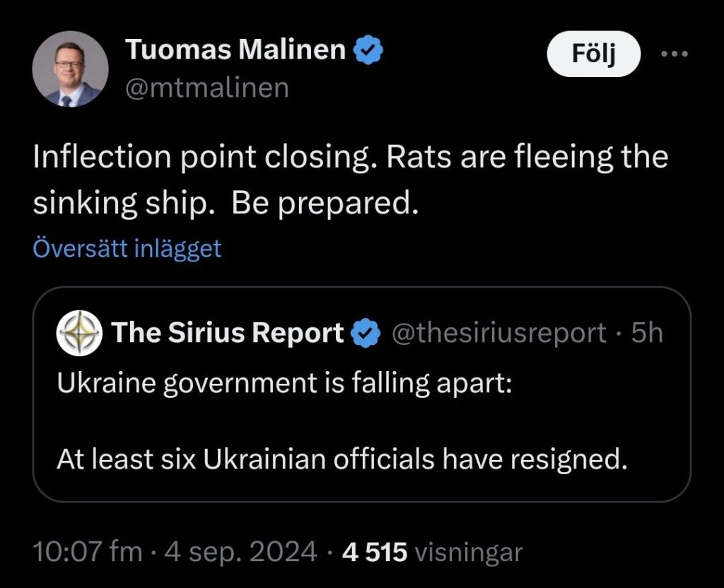Open The Sirius Report avatar icon

(80, 332)
